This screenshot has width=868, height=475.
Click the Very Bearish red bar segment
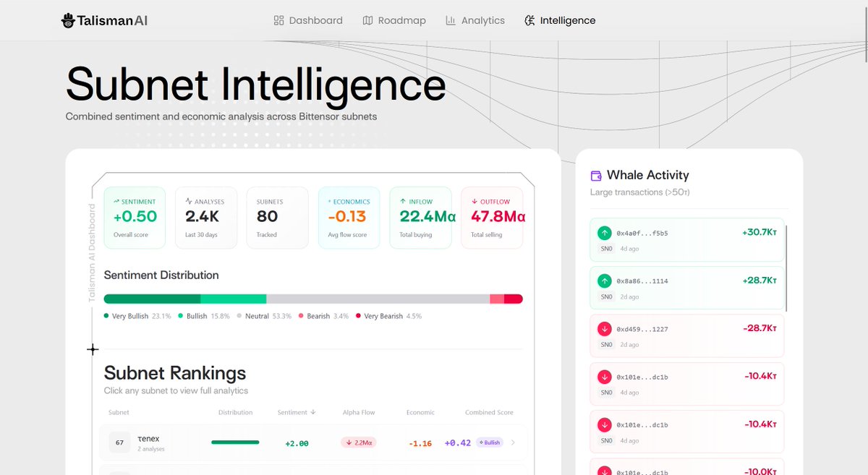click(514, 299)
